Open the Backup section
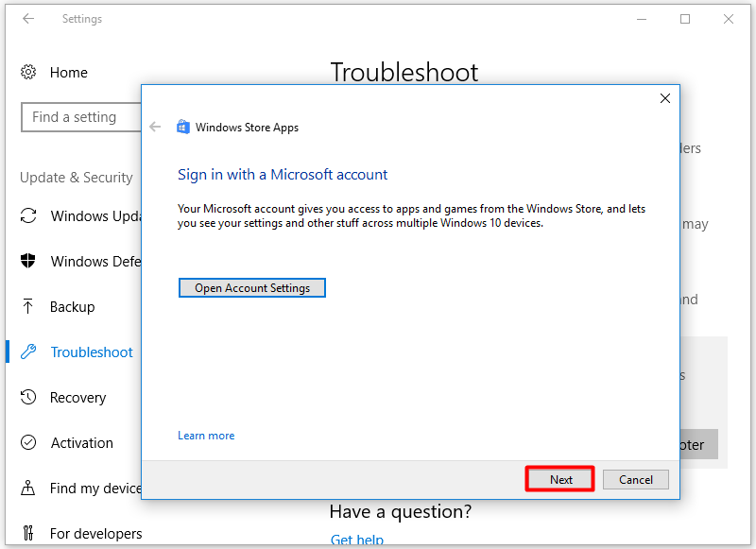 pos(73,306)
